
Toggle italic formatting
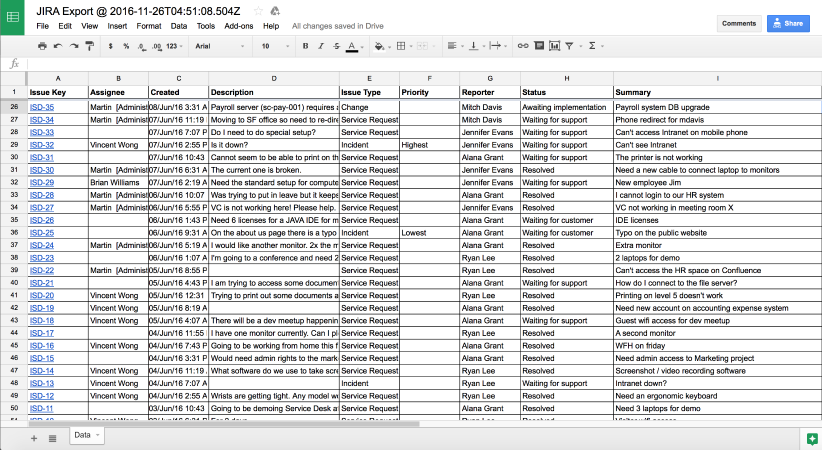point(321,46)
